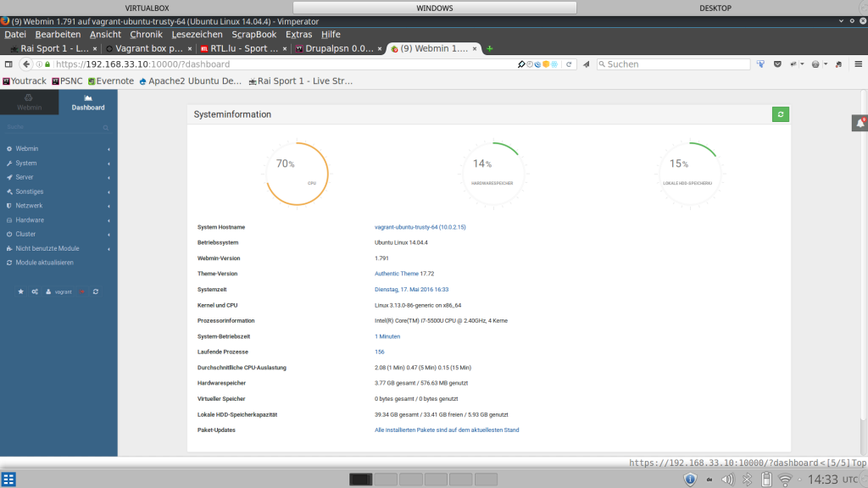Click the Suchen browser search field

(x=674, y=64)
